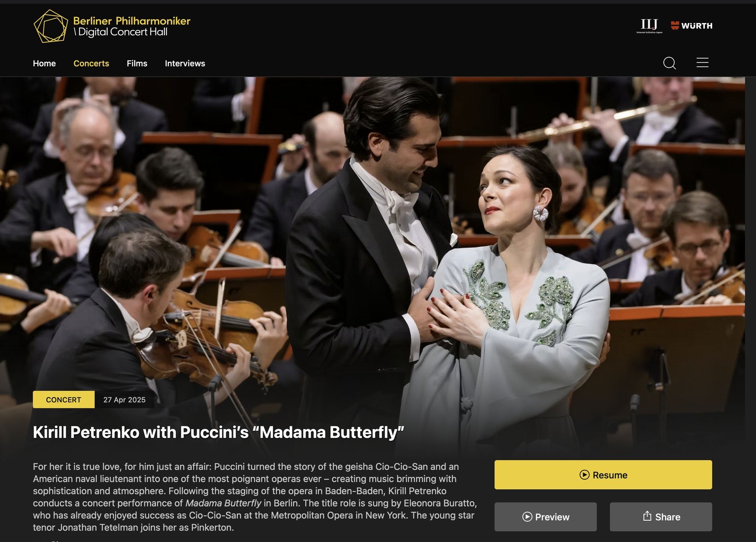Switch to the Interviews section
The width and height of the screenshot is (756, 542).
click(185, 63)
